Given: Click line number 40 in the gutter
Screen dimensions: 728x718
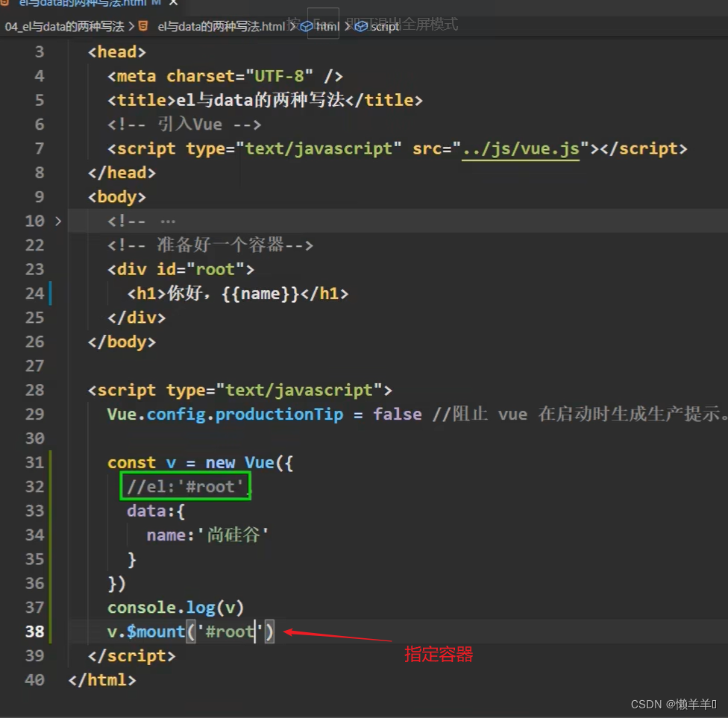Looking at the screenshot, I should click(x=35, y=681).
